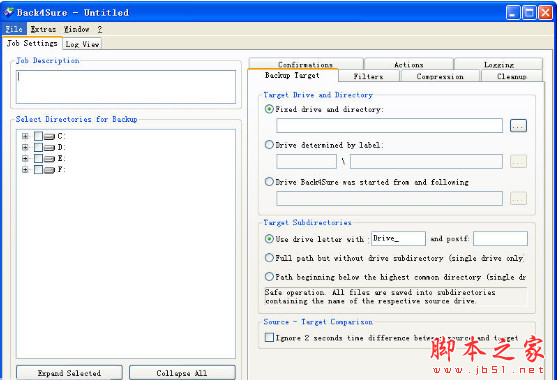Check the E: drive checkbox
Viewport: 557px width, 381px height.
(38, 158)
